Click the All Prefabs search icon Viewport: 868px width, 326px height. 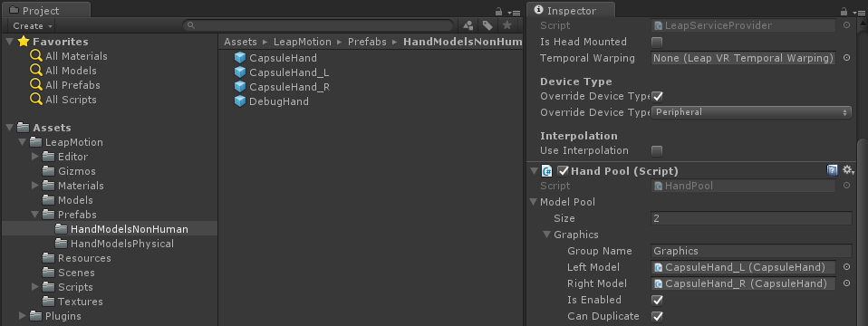[36, 85]
